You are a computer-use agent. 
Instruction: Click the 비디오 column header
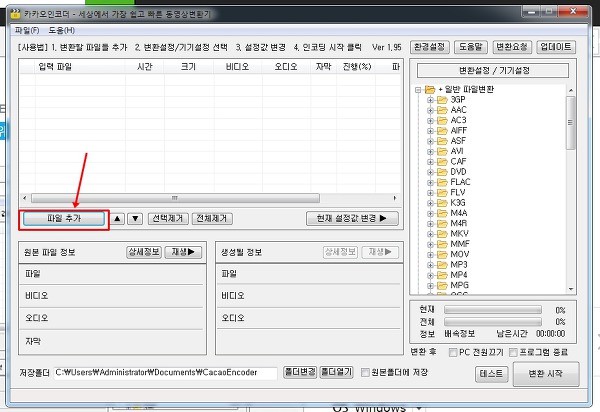point(238,67)
